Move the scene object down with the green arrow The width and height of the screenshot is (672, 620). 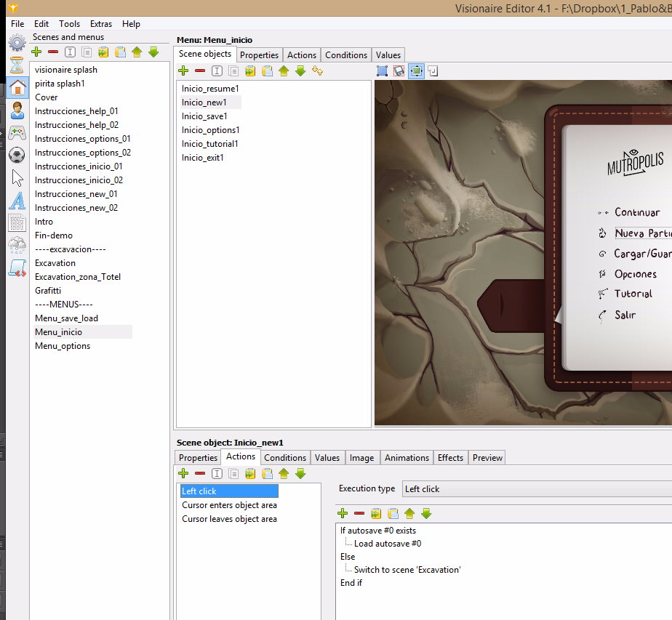(x=300, y=71)
